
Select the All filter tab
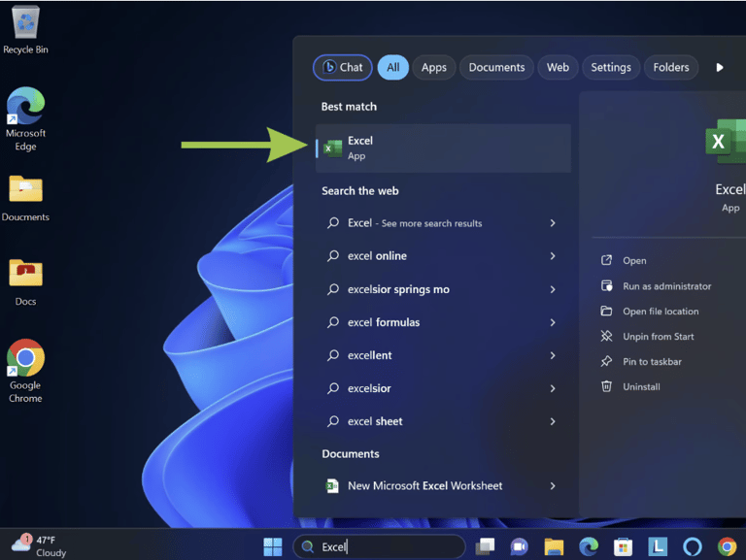(x=393, y=68)
